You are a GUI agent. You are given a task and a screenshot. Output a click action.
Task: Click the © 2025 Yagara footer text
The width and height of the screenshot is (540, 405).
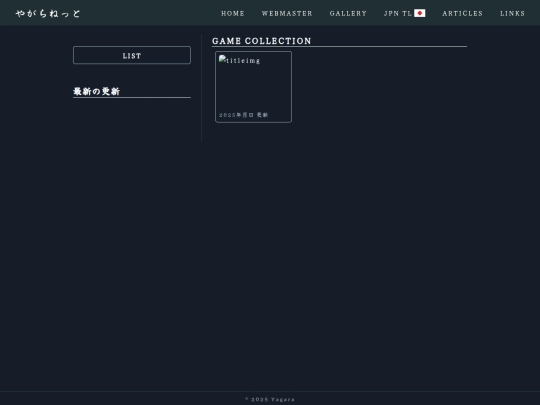pyautogui.click(x=270, y=399)
